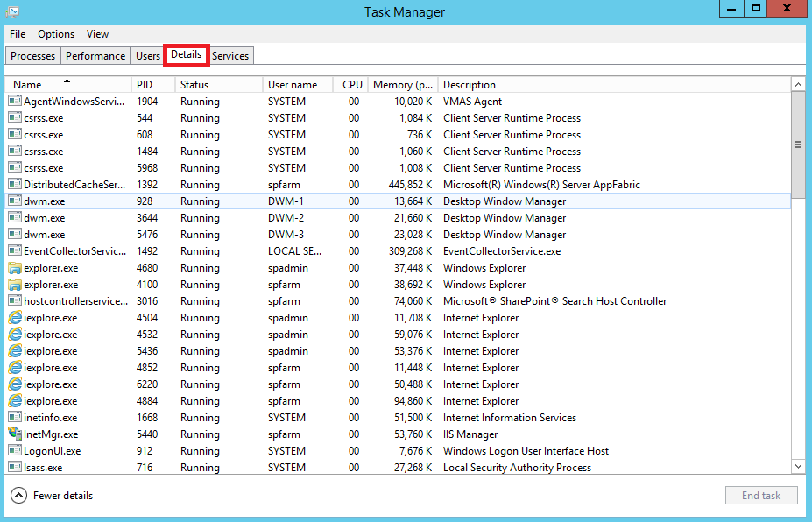This screenshot has height=522, width=812.
Task: Select the 'Local Security Authority Process' description
Action: pos(517,467)
